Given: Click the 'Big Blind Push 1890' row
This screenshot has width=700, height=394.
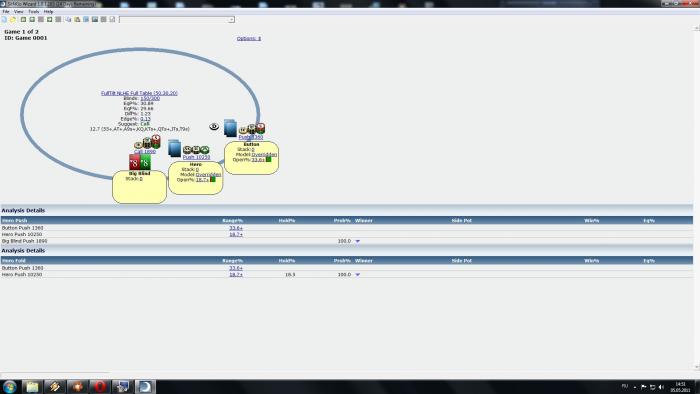Looking at the screenshot, I should click(346, 241).
